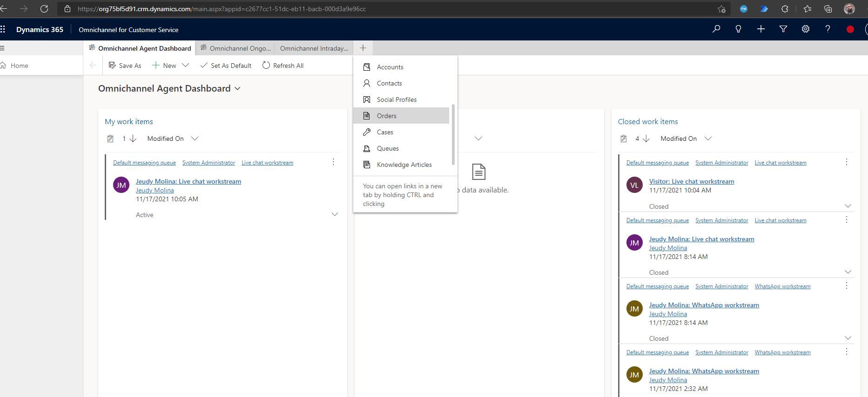
Task: Toggle the hamburger sitemap menu
Action: (x=2, y=48)
